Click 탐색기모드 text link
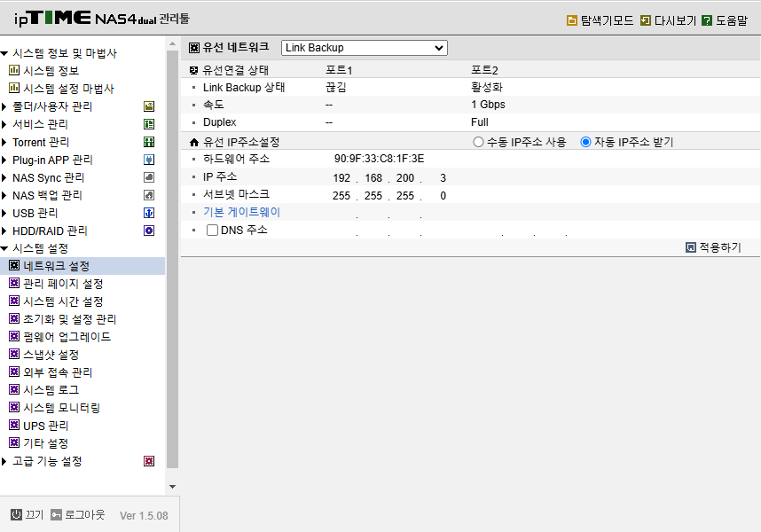This screenshot has width=761, height=532. tap(608, 20)
